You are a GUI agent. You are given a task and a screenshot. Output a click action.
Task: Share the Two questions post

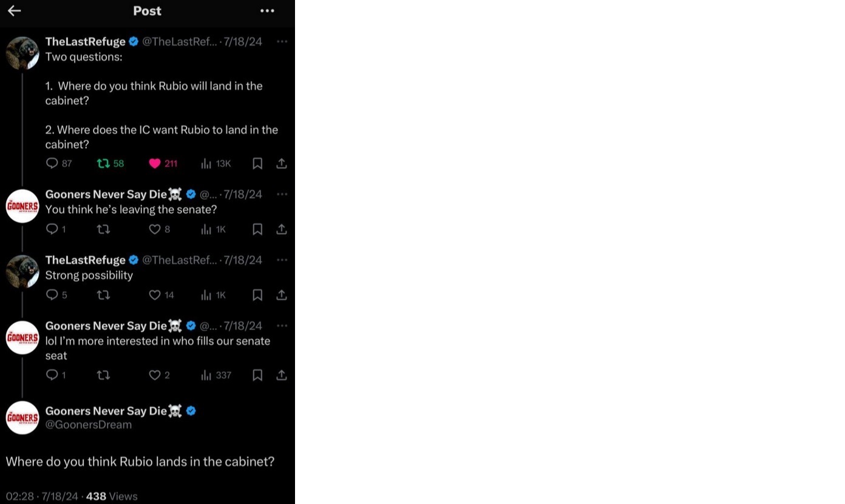[x=282, y=163]
